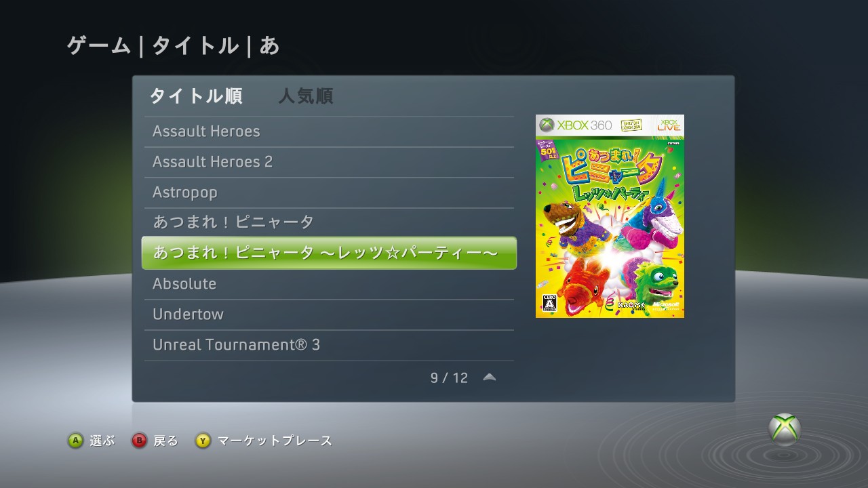Open highlighted レッツ☆パーティー title

[x=329, y=253]
